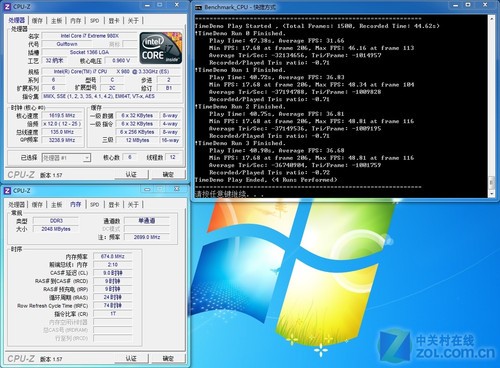Click the 内存频率 674.8 MHz value
The image size is (500, 368).
pos(113,256)
